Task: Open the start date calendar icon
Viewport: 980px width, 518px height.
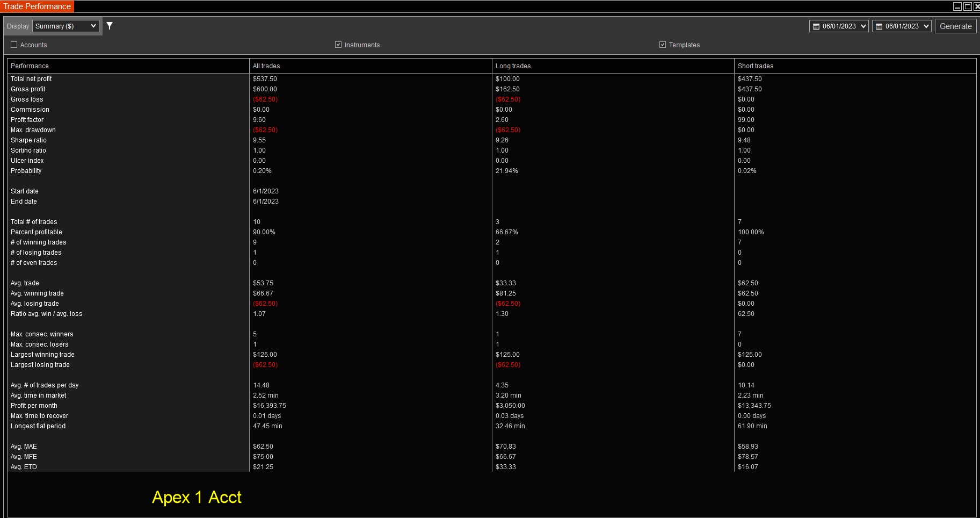Action: [x=816, y=26]
